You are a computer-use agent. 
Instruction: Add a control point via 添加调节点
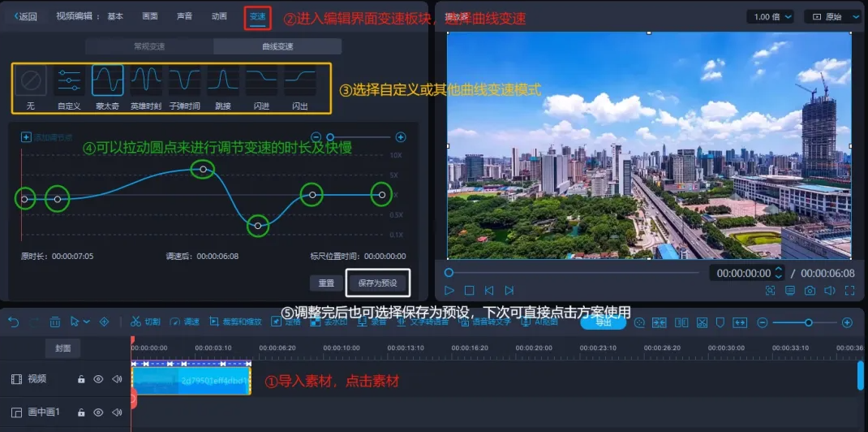46,137
